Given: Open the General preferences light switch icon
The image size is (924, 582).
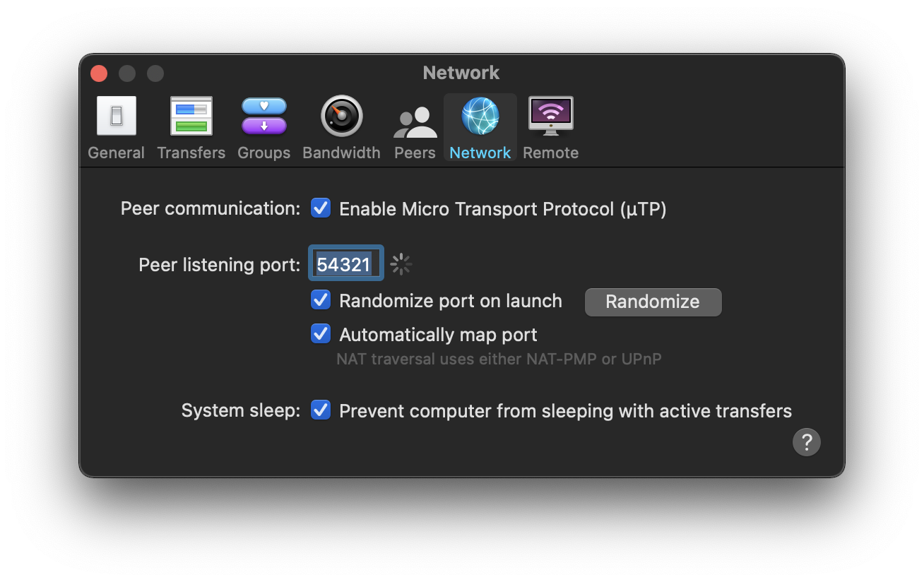Looking at the screenshot, I should click(117, 117).
